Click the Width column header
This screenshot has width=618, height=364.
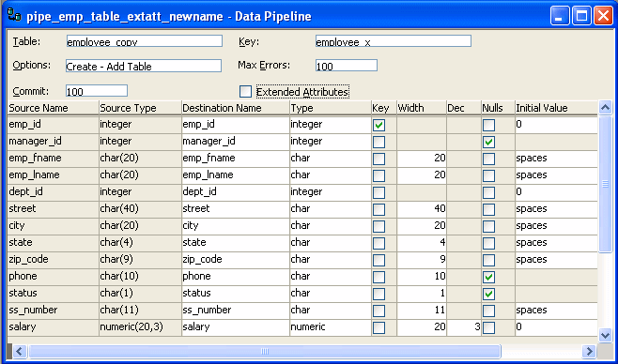(422, 108)
